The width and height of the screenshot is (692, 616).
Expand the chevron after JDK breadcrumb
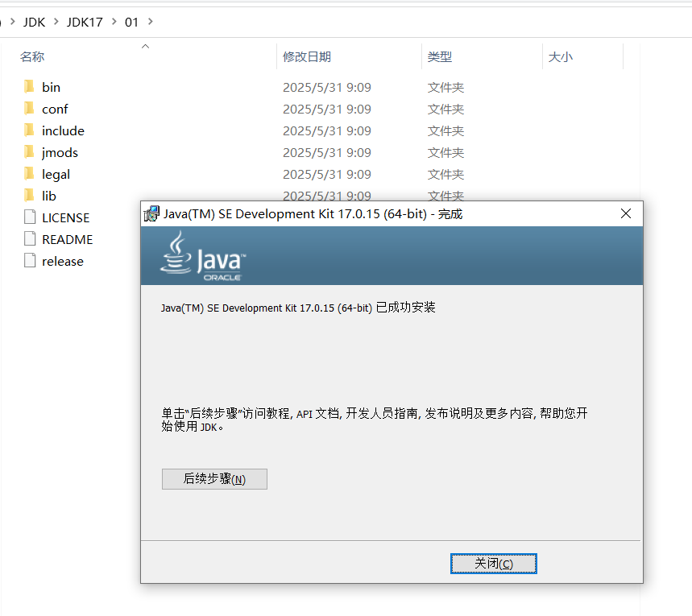[56, 22]
